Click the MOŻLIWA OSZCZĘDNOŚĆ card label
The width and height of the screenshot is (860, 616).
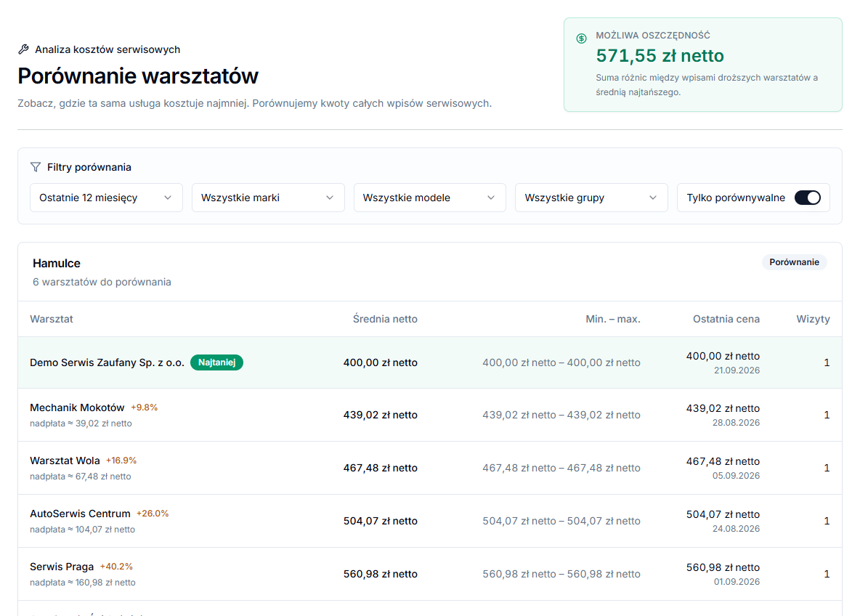pos(653,36)
